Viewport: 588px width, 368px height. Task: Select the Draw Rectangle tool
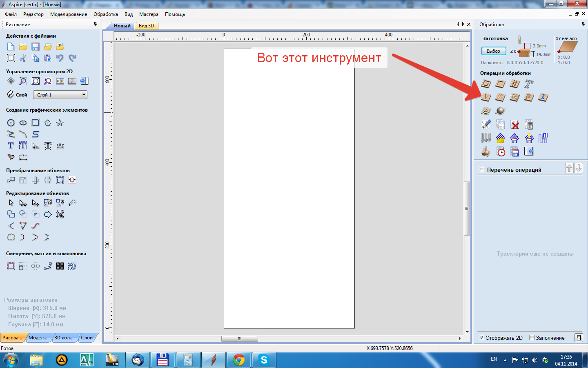click(36, 123)
